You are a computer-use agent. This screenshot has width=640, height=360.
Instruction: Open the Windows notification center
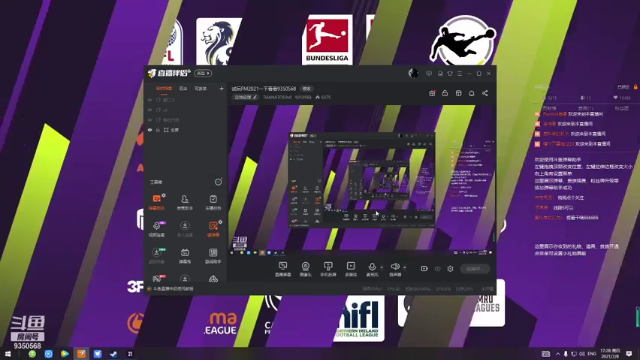(x=629, y=353)
